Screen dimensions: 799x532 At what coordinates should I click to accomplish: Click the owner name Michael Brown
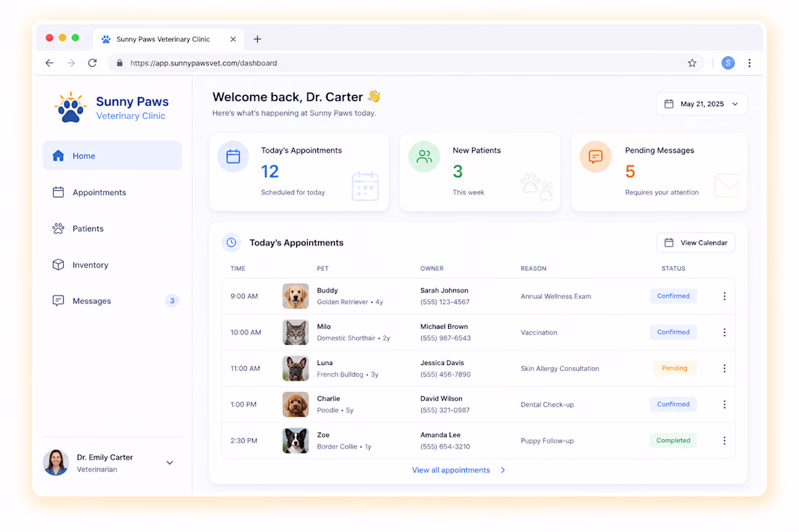click(x=444, y=327)
